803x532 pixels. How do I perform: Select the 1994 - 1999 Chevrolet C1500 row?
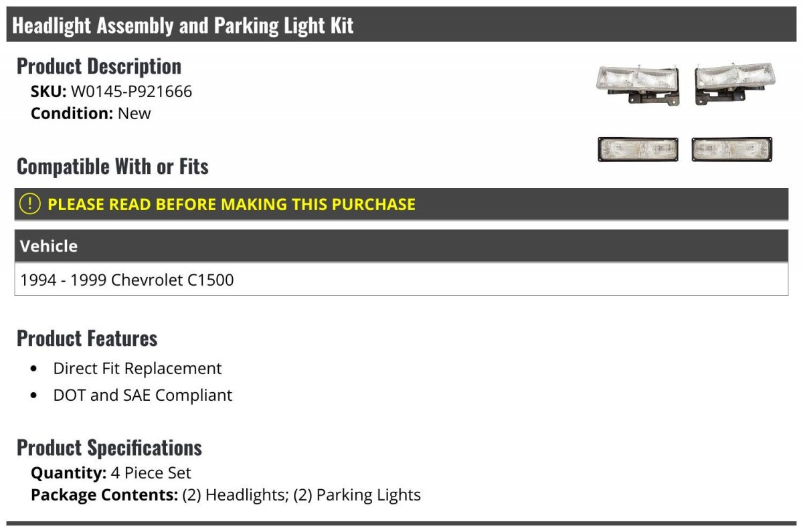click(x=401, y=279)
